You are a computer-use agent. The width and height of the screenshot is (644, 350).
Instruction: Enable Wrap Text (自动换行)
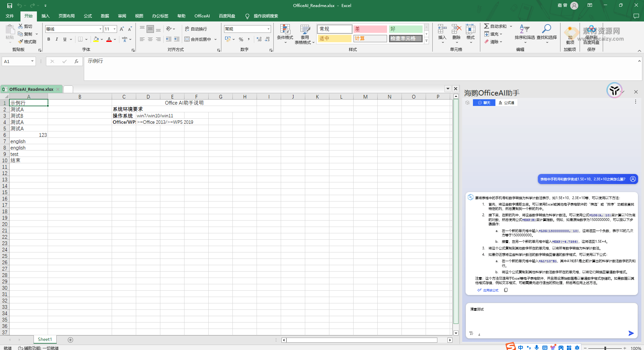click(x=196, y=29)
